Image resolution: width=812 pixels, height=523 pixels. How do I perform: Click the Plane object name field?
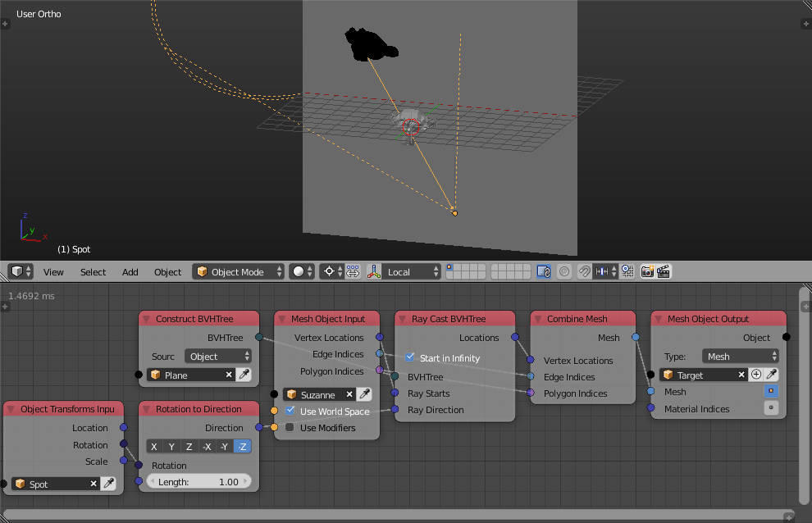click(x=190, y=375)
